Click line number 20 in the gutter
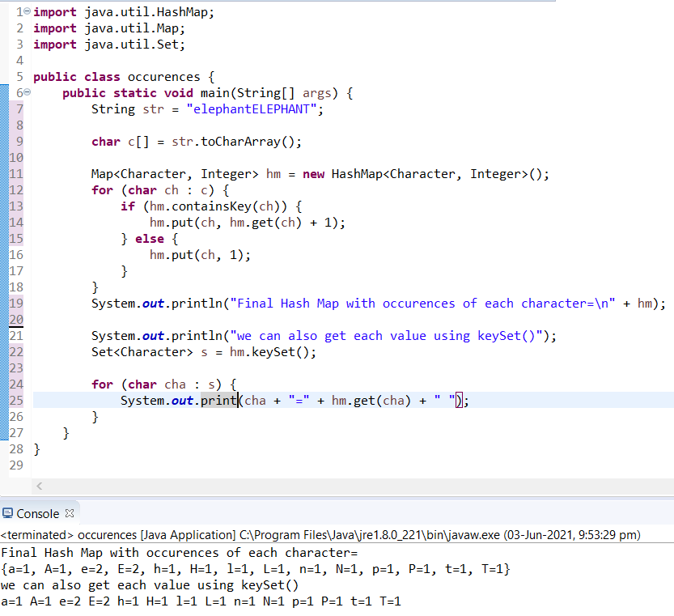Viewport: 674px width, 616px height. click(16, 320)
